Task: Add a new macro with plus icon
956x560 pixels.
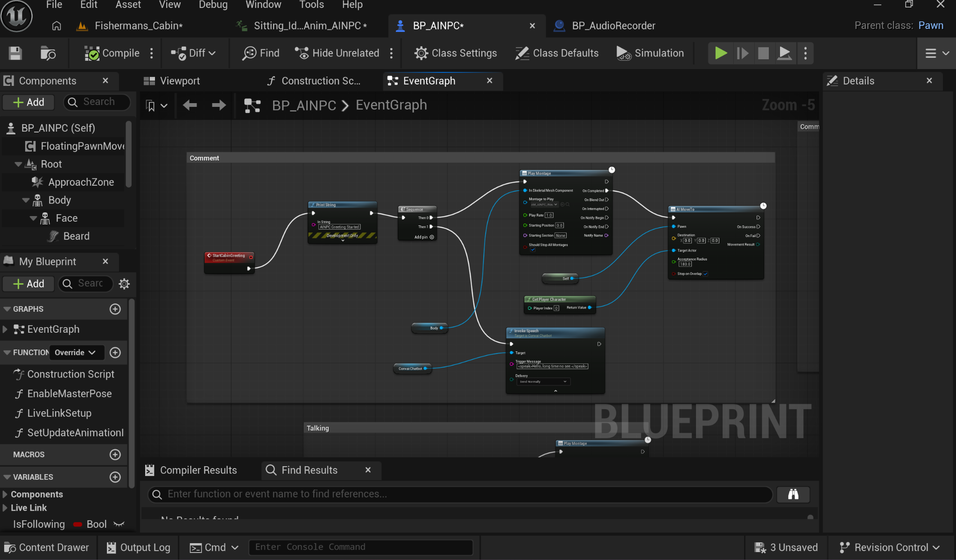Action: point(115,455)
